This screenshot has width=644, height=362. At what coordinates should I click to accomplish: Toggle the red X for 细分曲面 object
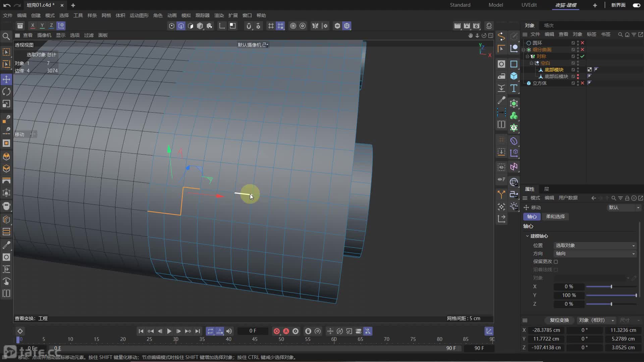tap(583, 50)
